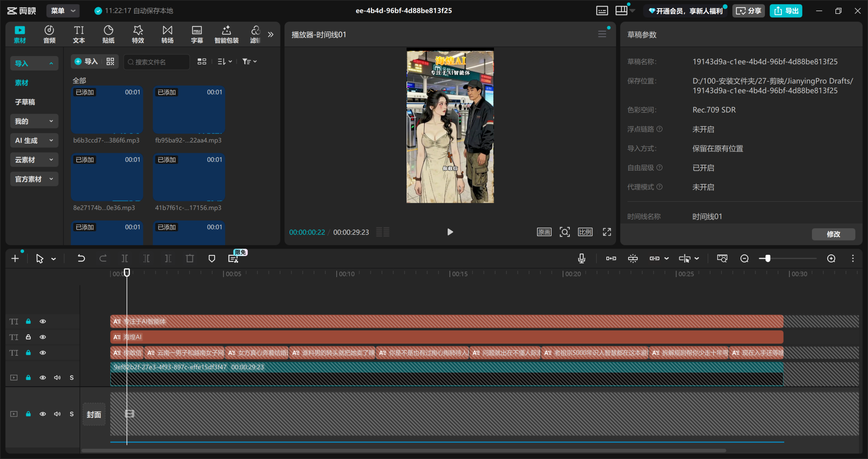Mute the main video track speaker
Viewport: 868px width, 459px height.
57,377
